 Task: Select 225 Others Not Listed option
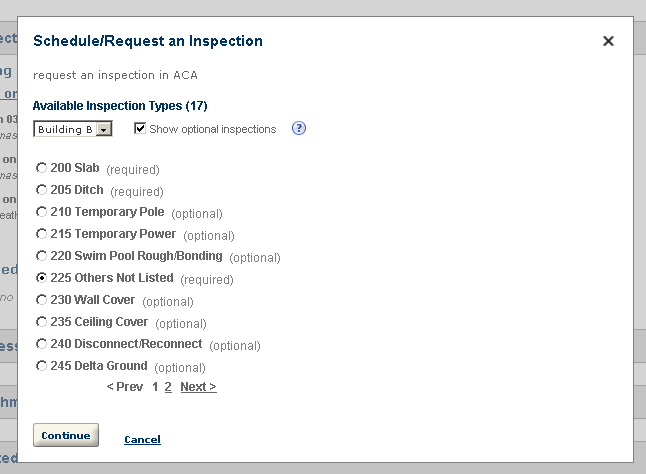[41, 278]
